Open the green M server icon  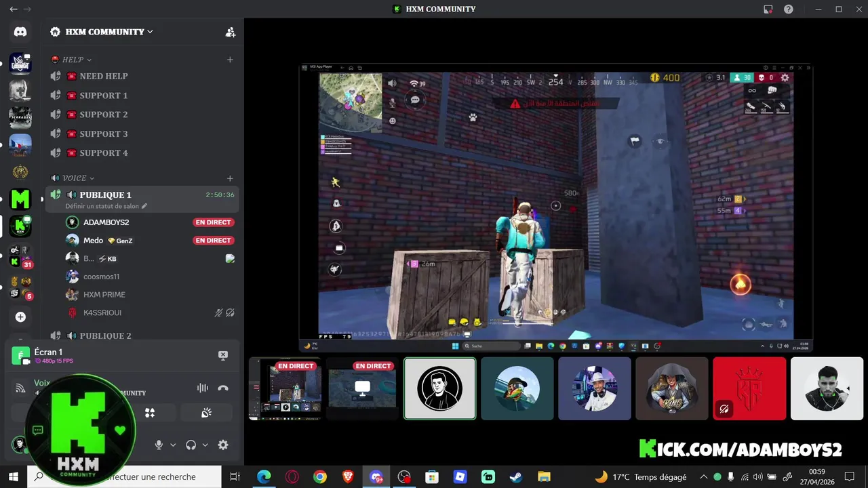click(x=20, y=199)
